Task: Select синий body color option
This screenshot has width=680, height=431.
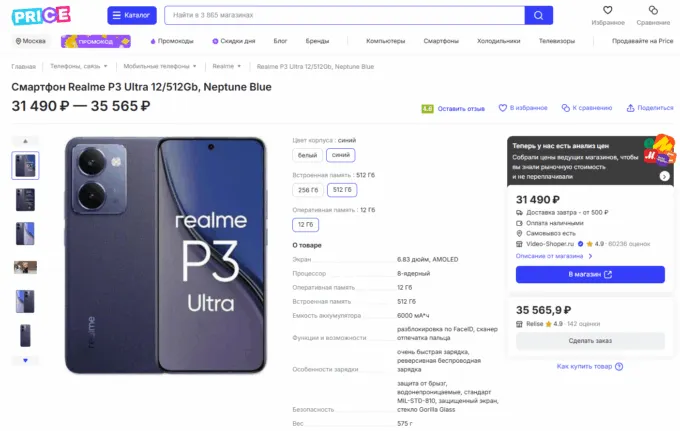Action: (341, 155)
